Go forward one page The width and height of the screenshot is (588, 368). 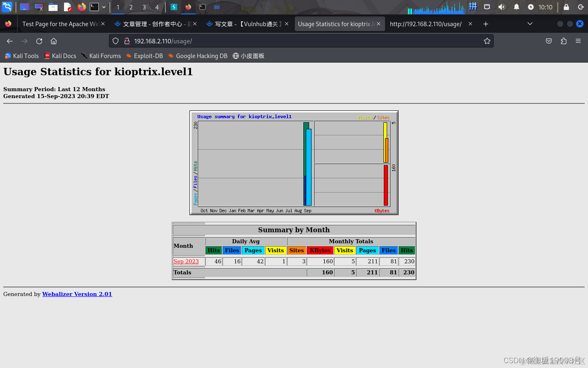(24, 41)
